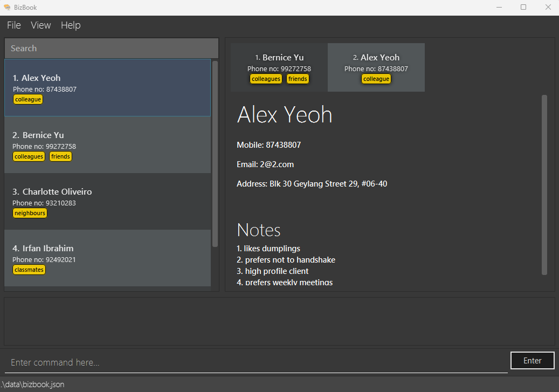Select Charlotte Oliveiro contact card
Image resolution: width=559 pixels, height=392 pixels.
[108, 201]
